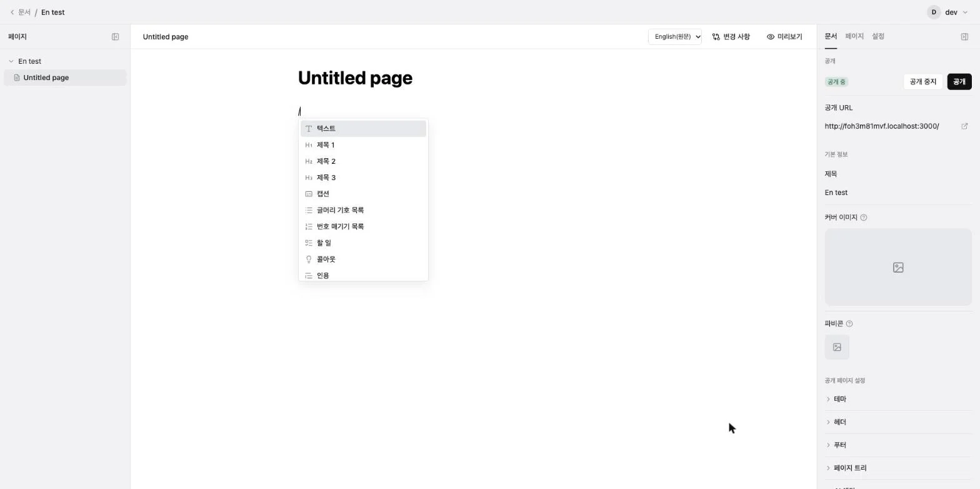Click the Untitled page main heading
Screen dimensions: 980x489
coord(355,78)
